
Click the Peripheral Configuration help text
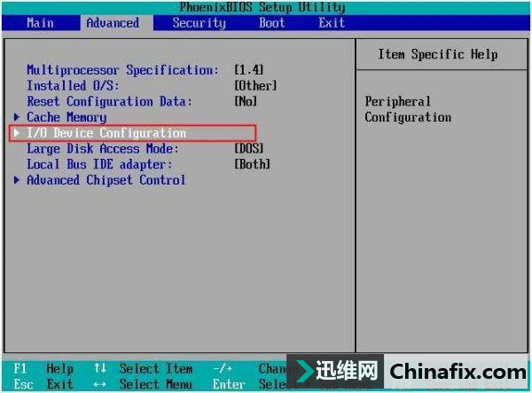(x=408, y=109)
